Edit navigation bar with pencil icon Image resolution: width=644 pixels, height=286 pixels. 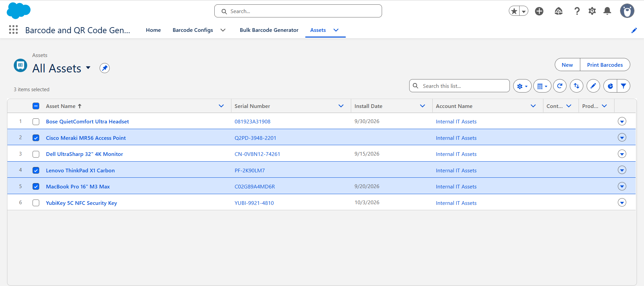pyautogui.click(x=634, y=30)
